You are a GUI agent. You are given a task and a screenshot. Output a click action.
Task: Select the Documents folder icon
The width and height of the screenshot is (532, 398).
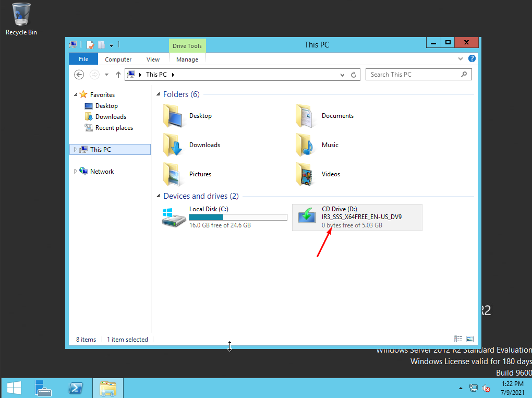[305, 116]
